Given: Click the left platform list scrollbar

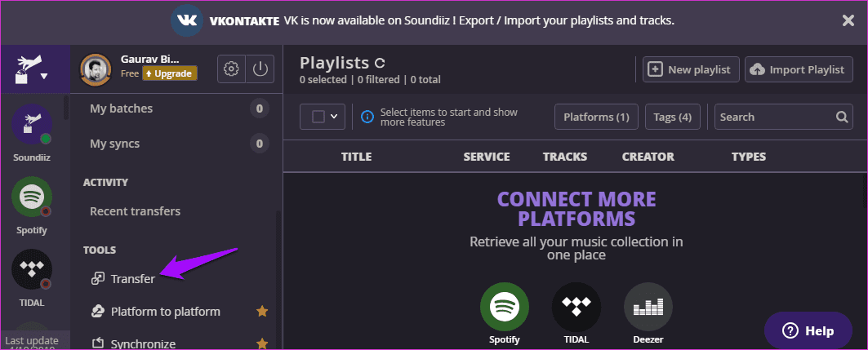Looking at the screenshot, I should click(66, 108).
